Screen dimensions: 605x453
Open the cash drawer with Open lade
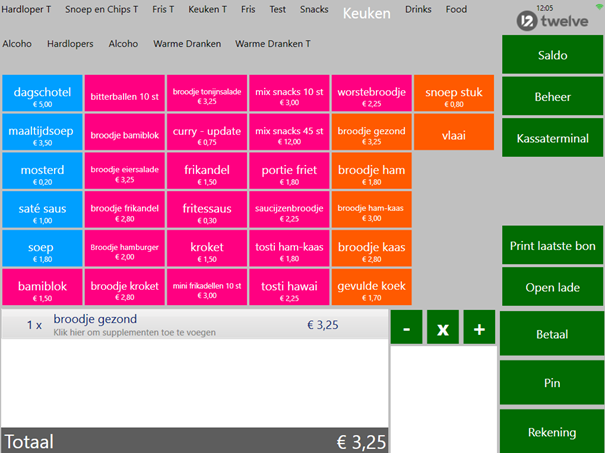point(551,287)
